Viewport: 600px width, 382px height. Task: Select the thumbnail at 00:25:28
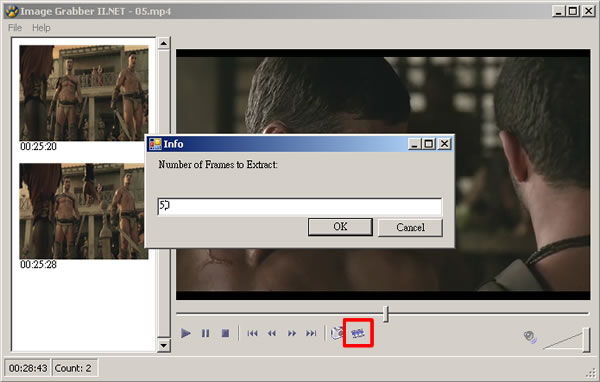pyautogui.click(x=84, y=211)
